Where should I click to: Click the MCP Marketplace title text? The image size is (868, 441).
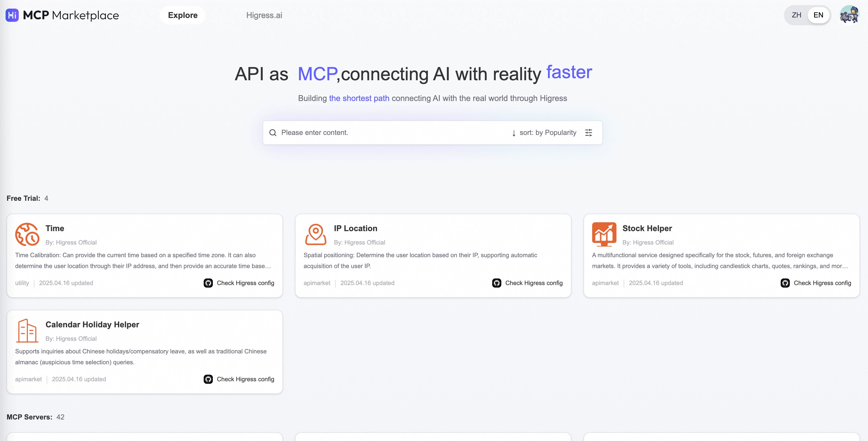[x=71, y=15]
